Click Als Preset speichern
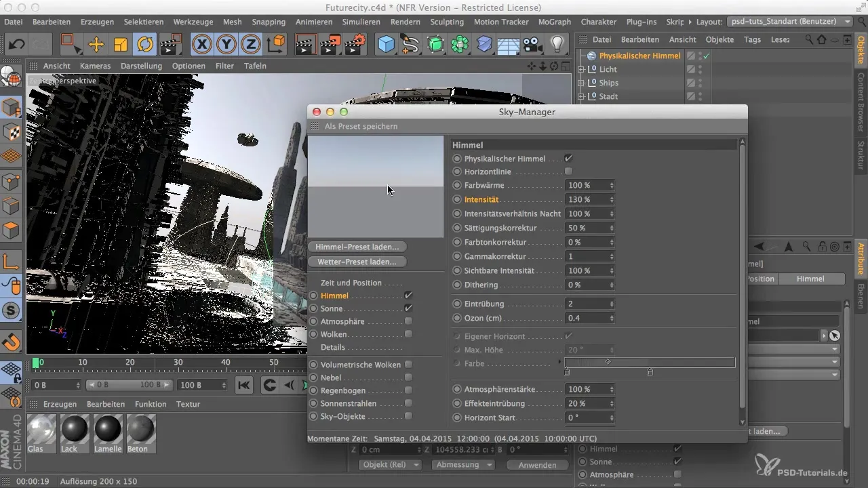Image resolution: width=868 pixels, height=488 pixels. (x=361, y=126)
